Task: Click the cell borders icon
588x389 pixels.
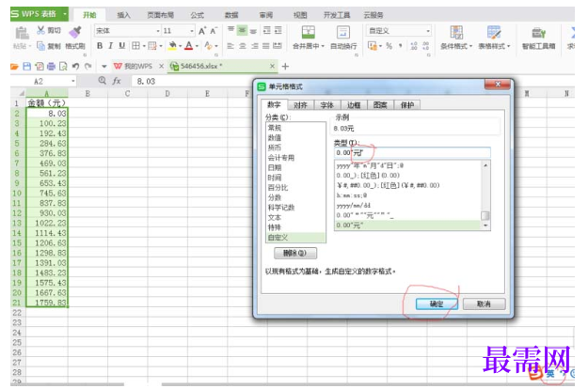Action: click(x=135, y=46)
